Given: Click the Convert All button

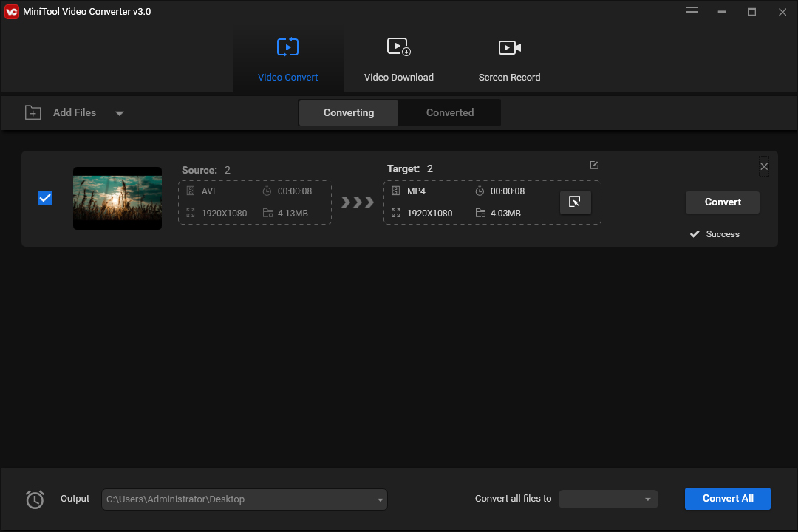Looking at the screenshot, I should point(727,499).
